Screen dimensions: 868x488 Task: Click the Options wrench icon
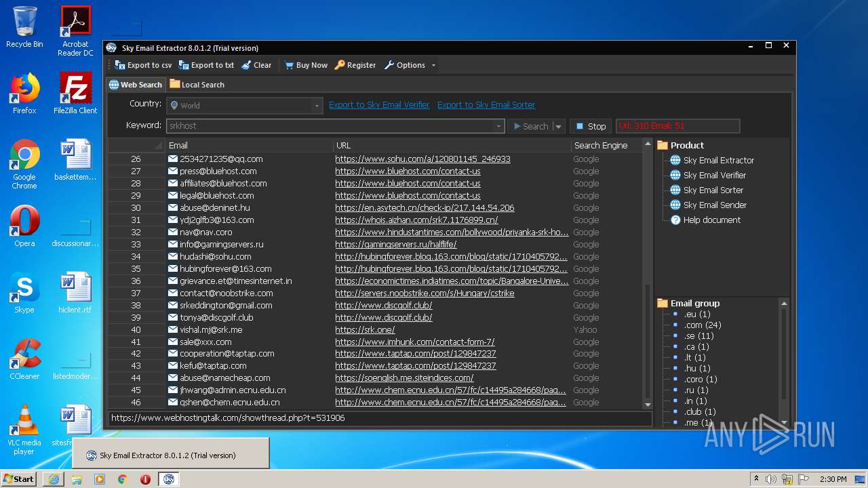pyautogui.click(x=389, y=65)
